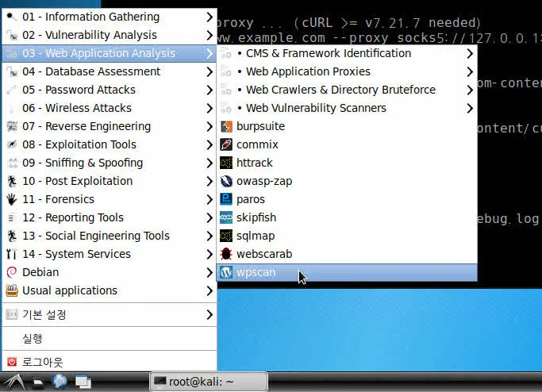Expand the Web Vulnerability Scanners submenu arrow
Image resolution: width=542 pixels, height=392 pixels.
pyautogui.click(x=470, y=108)
